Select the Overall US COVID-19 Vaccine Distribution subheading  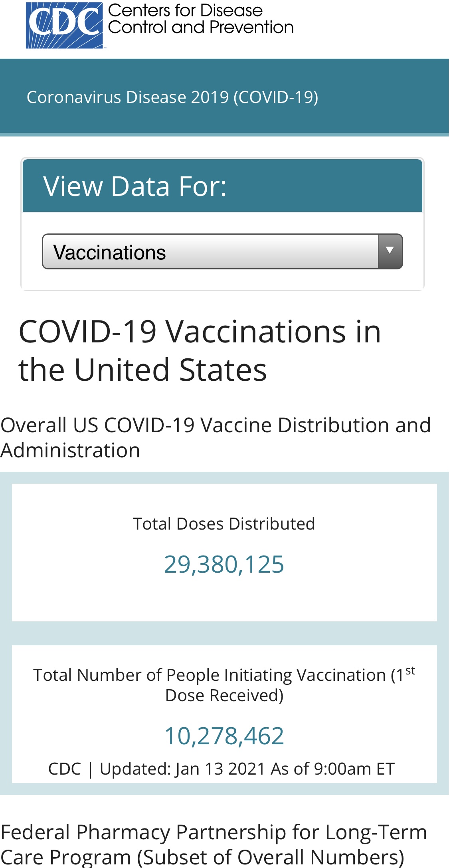[x=216, y=425]
